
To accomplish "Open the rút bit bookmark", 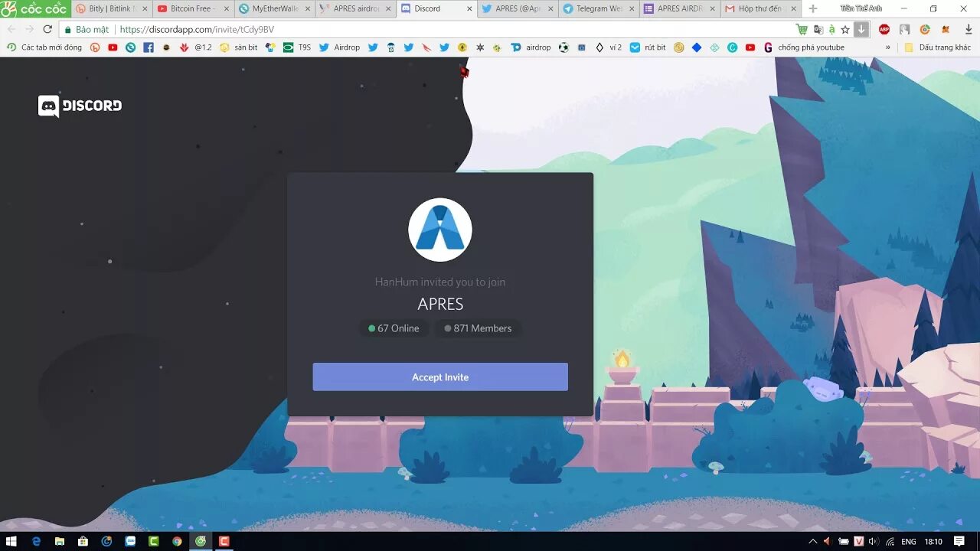I will (648, 47).
